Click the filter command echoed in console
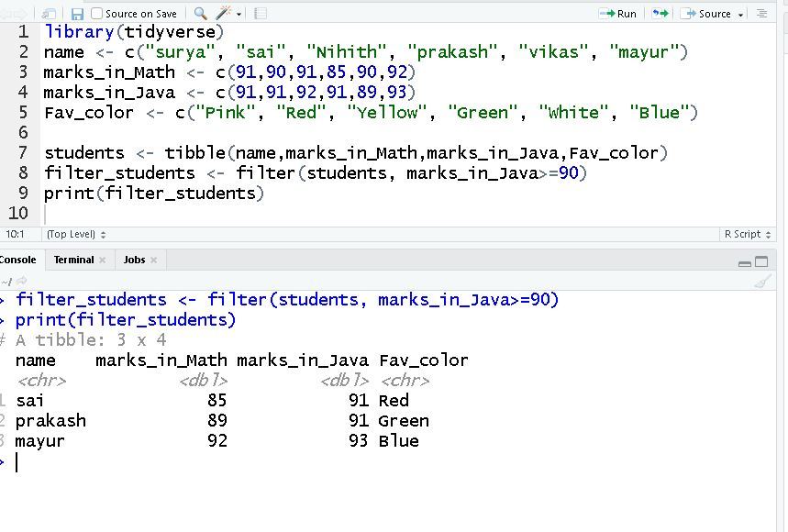 (x=287, y=300)
